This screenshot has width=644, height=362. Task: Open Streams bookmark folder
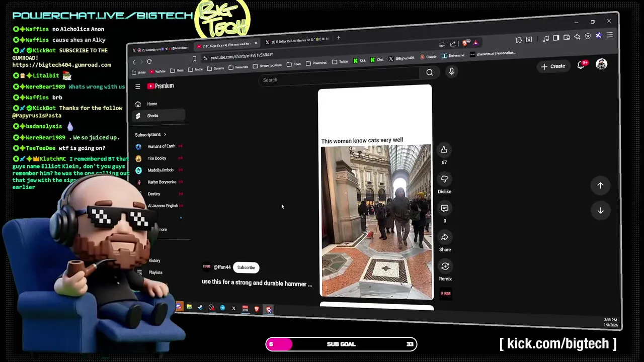(x=215, y=68)
